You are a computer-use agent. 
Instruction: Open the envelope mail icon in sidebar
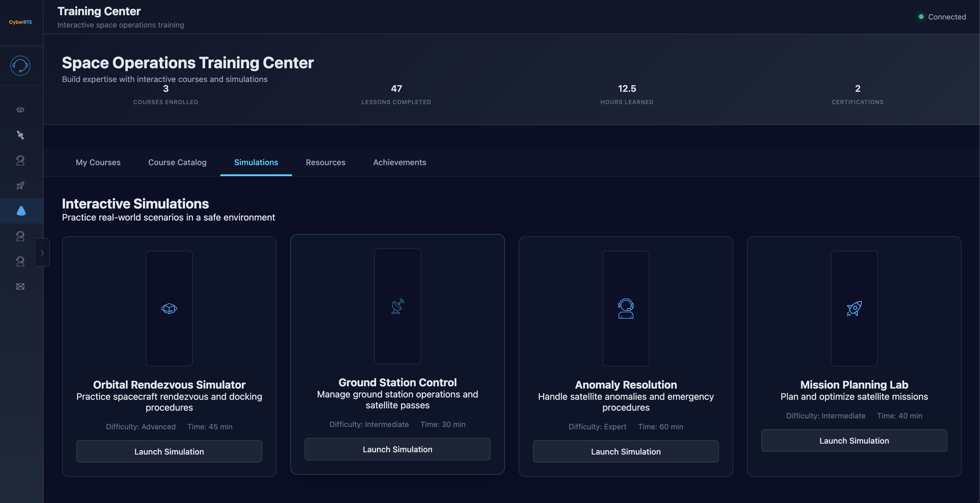tap(20, 286)
